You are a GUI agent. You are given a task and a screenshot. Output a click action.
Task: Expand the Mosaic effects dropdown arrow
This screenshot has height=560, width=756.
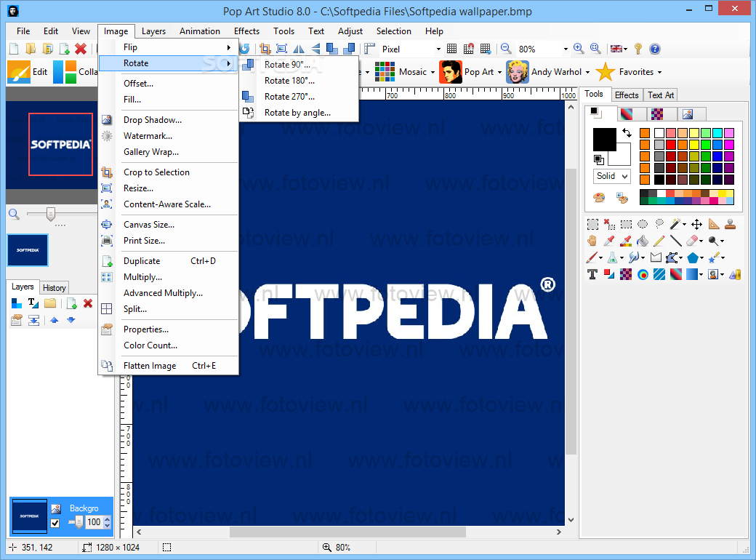pos(433,72)
